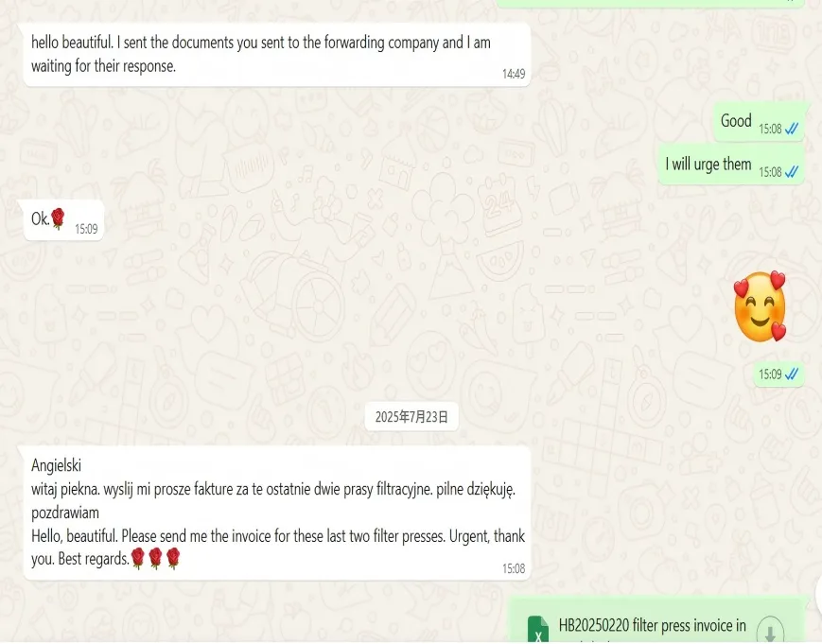Click the double-check ticks beside the lone 15:09 timestamp
Viewport: 822px width, 644px height.
point(792,374)
